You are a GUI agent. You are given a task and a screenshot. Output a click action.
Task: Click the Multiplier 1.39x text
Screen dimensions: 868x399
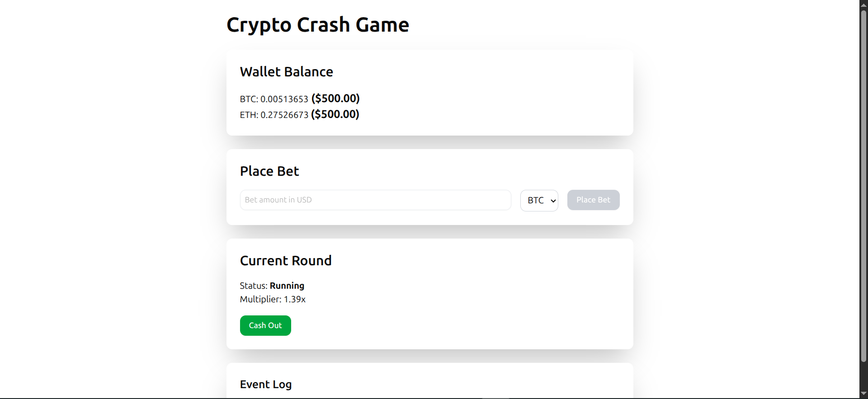coord(273,299)
